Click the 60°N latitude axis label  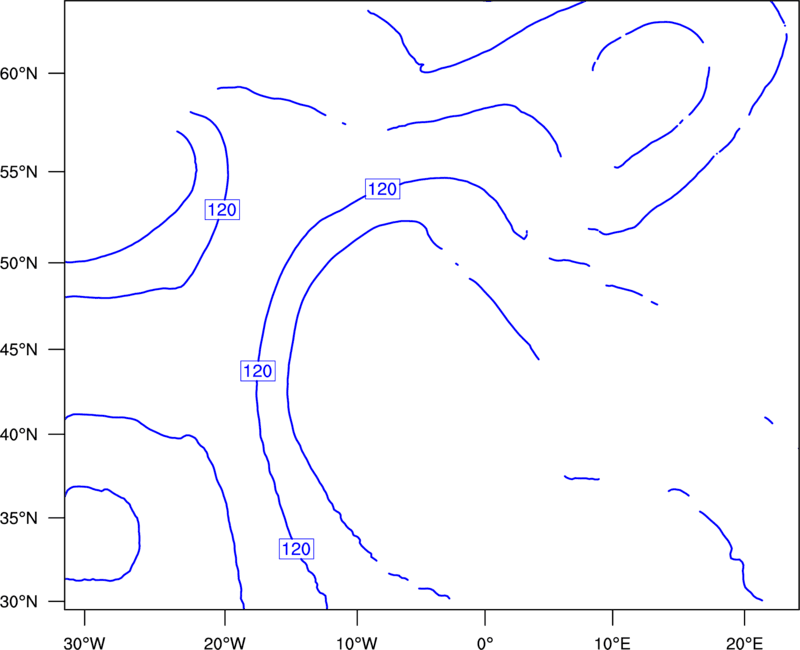point(19,74)
